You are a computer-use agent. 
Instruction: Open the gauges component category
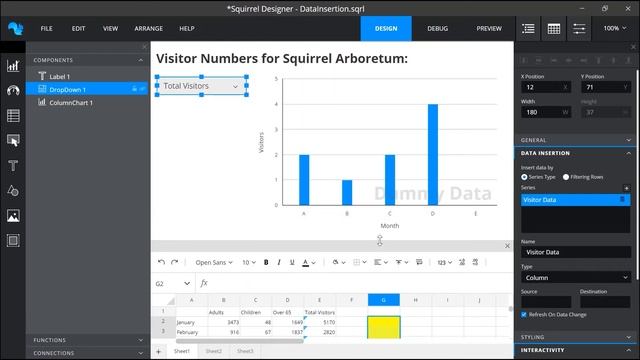[x=13, y=91]
